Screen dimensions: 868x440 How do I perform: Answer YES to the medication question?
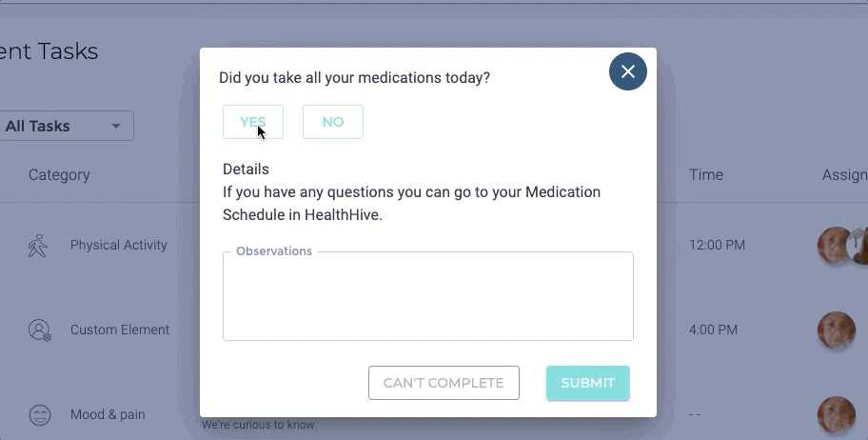pos(253,122)
